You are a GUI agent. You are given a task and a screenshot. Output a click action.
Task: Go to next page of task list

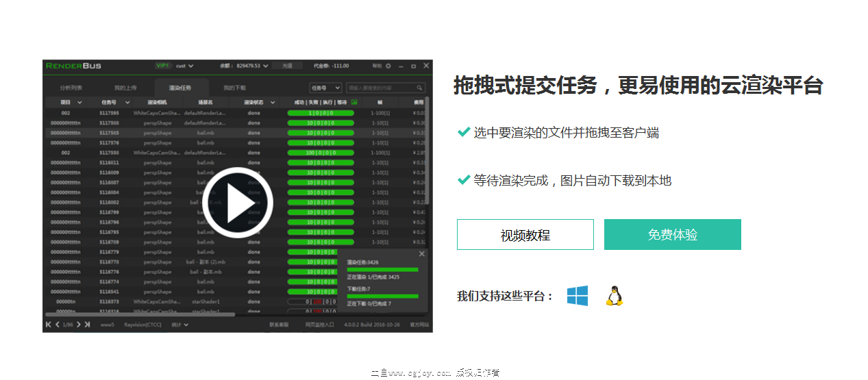click(79, 324)
